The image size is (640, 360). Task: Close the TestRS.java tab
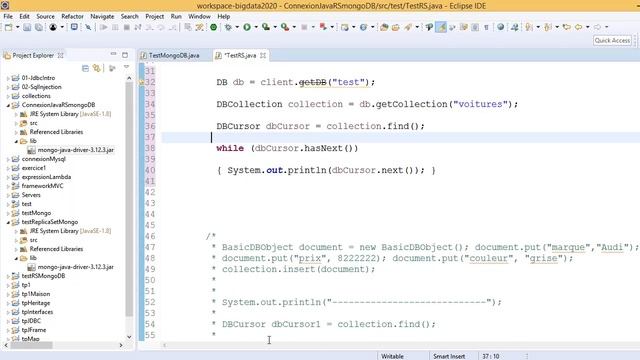click(263, 56)
